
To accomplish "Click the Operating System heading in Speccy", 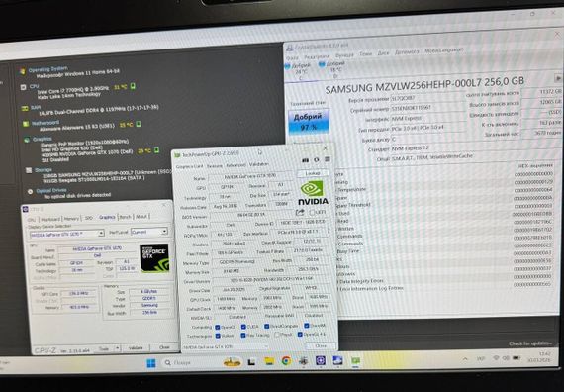I will pos(47,69).
